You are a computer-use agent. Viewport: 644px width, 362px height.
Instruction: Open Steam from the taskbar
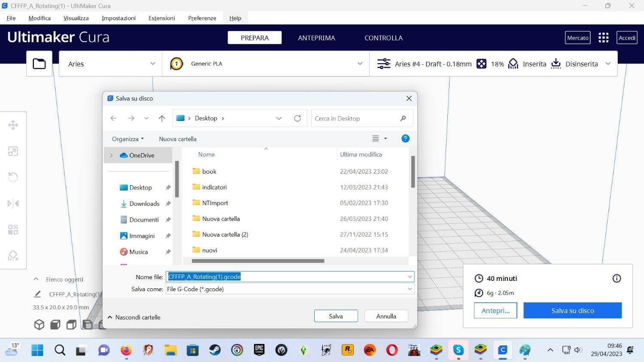point(215,350)
